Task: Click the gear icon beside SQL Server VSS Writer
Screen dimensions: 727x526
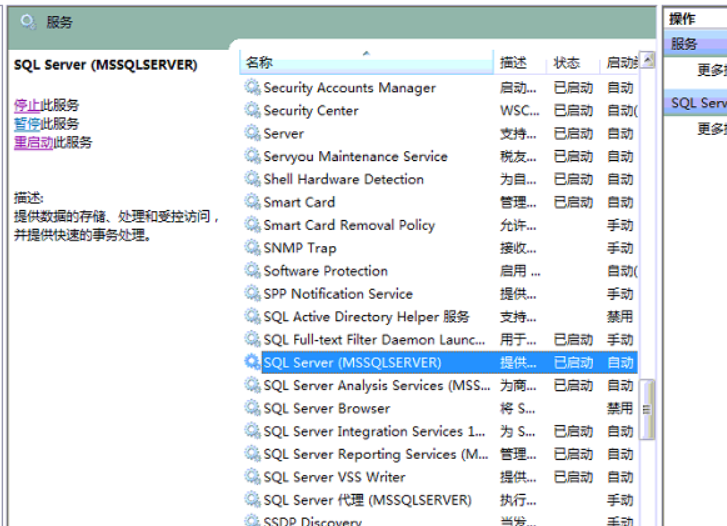Action: click(x=252, y=476)
